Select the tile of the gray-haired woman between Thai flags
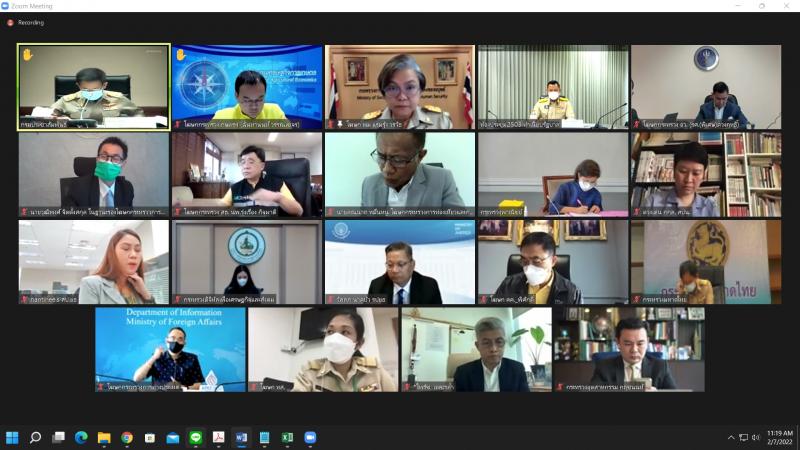Screen dimensions: 800x450 [400, 87]
